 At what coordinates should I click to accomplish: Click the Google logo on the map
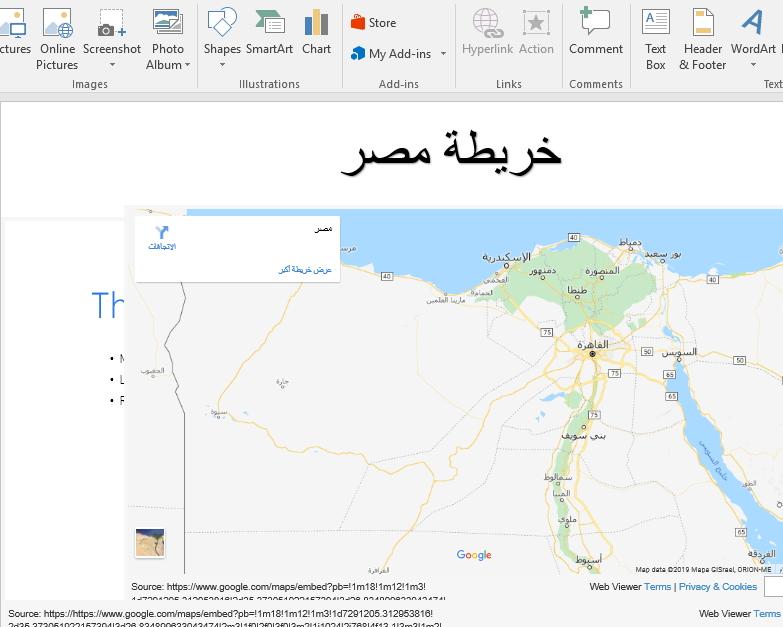(474, 555)
